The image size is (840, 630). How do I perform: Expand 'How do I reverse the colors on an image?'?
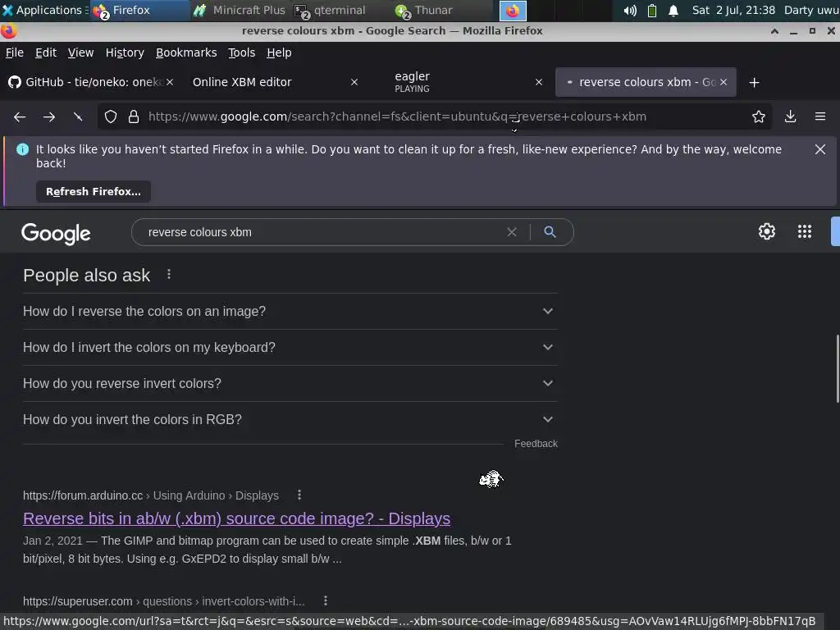[290, 311]
